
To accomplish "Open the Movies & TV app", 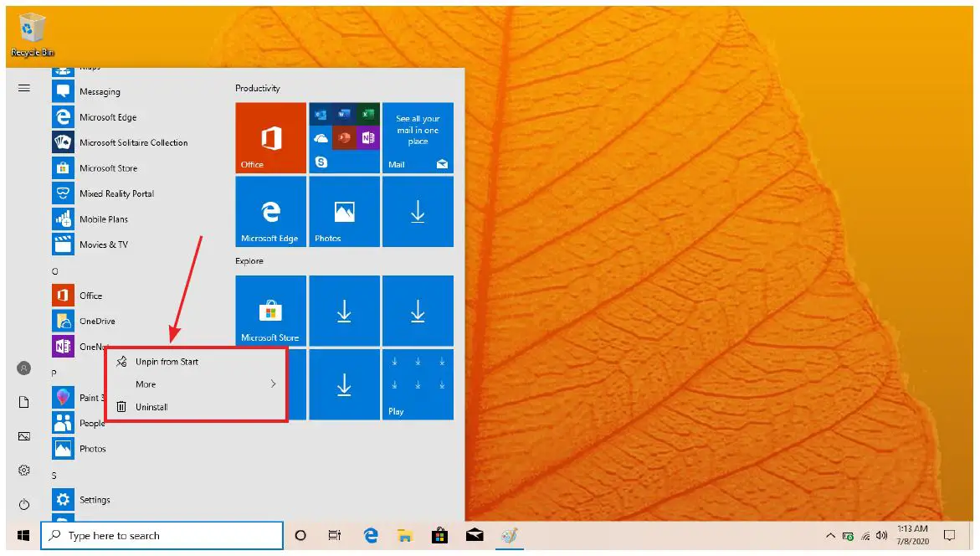I will [104, 244].
